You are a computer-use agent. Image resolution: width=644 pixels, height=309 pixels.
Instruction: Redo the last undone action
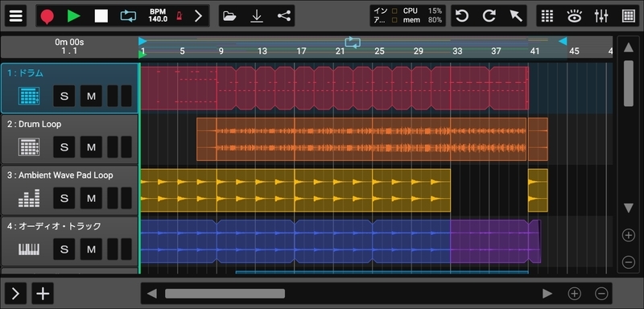[489, 16]
